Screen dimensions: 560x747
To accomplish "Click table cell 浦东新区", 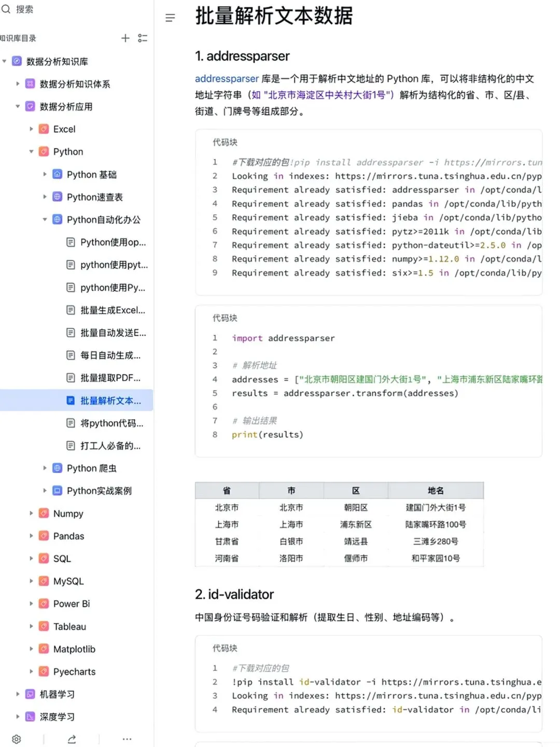I will point(356,524).
